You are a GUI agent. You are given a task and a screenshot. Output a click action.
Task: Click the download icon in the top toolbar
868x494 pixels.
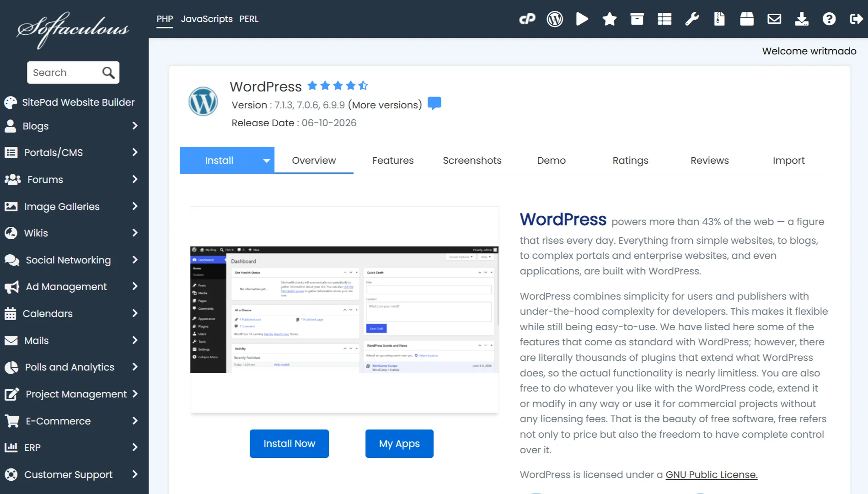click(x=802, y=19)
